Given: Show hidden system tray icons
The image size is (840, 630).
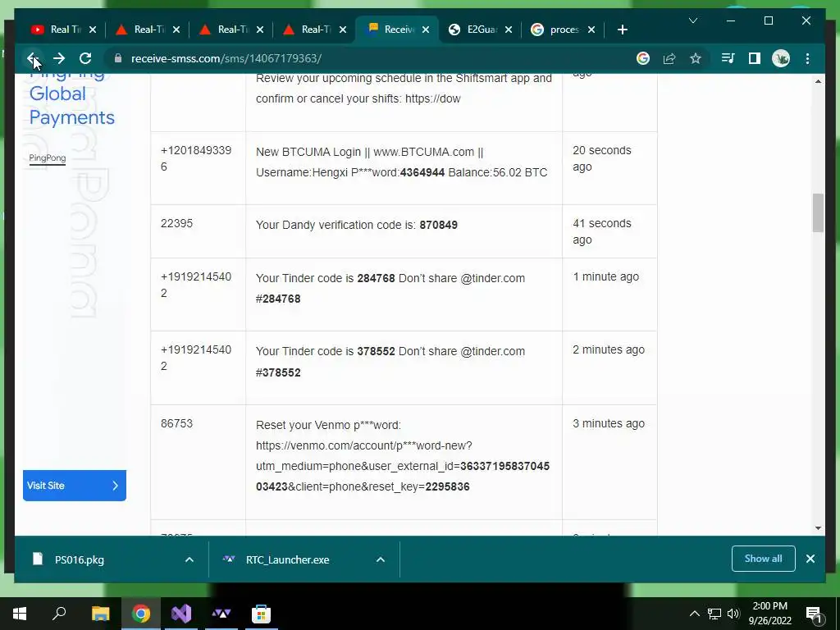Looking at the screenshot, I should (x=694, y=614).
